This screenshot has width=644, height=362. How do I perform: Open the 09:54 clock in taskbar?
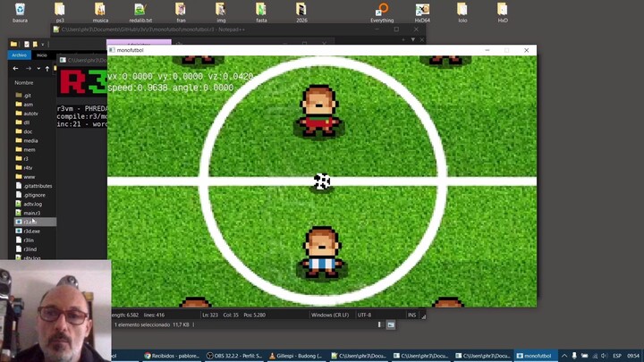[633, 356]
